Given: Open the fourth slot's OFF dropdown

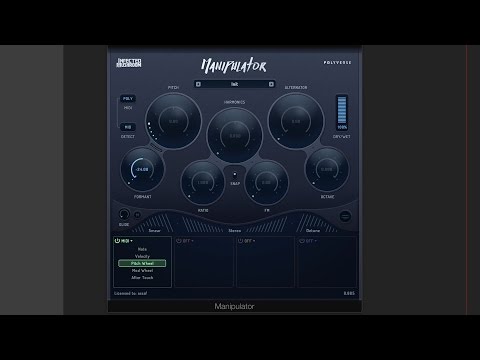Looking at the screenshot, I should pyautogui.click(x=311, y=241).
